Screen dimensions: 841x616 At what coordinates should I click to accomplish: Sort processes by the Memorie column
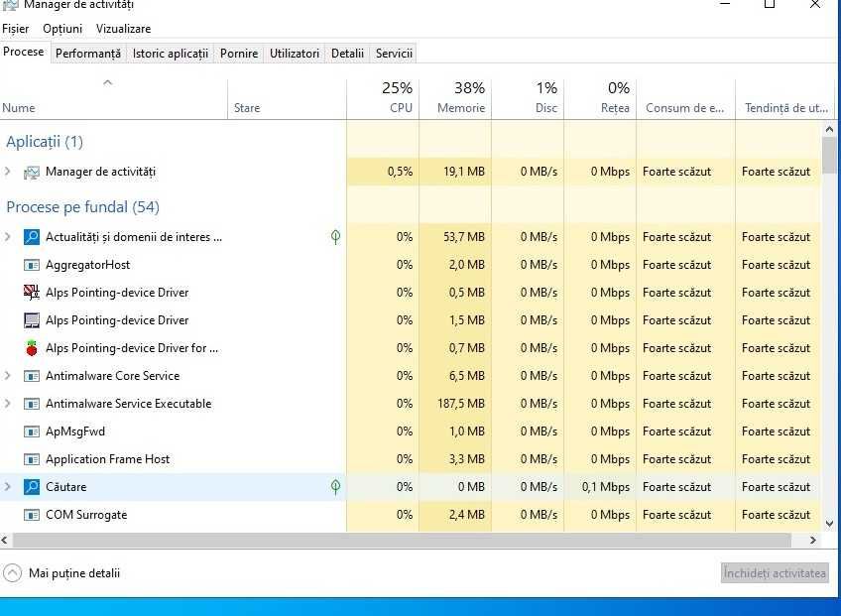click(456, 98)
